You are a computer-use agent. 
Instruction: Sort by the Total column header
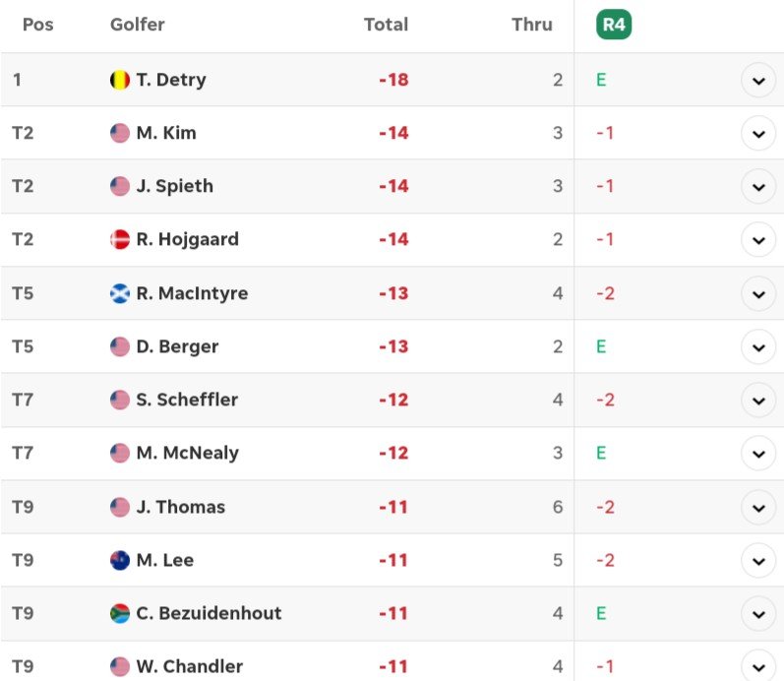386,24
